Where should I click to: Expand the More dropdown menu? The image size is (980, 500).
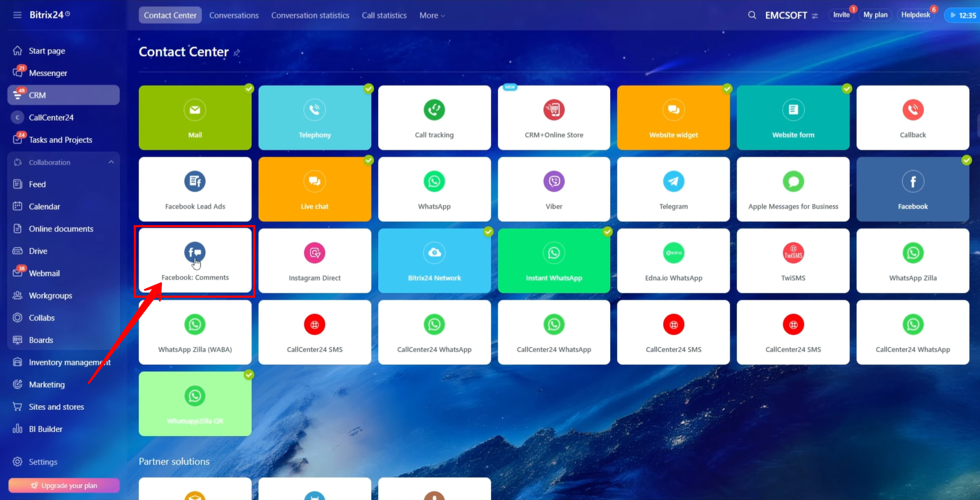point(432,15)
